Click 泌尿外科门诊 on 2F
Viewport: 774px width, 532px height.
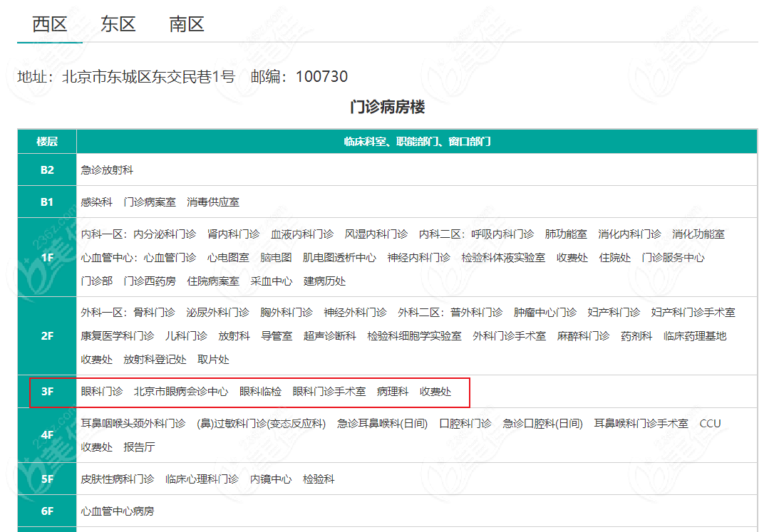click(217, 313)
